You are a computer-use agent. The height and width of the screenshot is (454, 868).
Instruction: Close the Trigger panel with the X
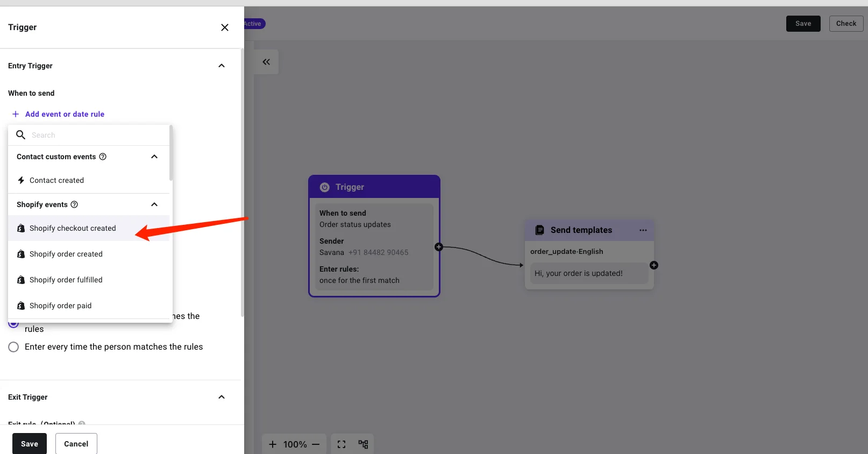(225, 27)
